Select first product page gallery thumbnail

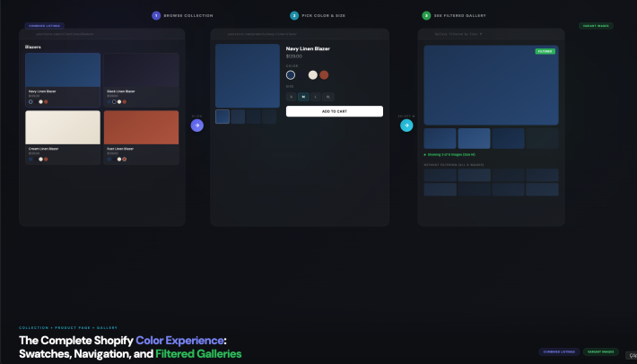223,117
